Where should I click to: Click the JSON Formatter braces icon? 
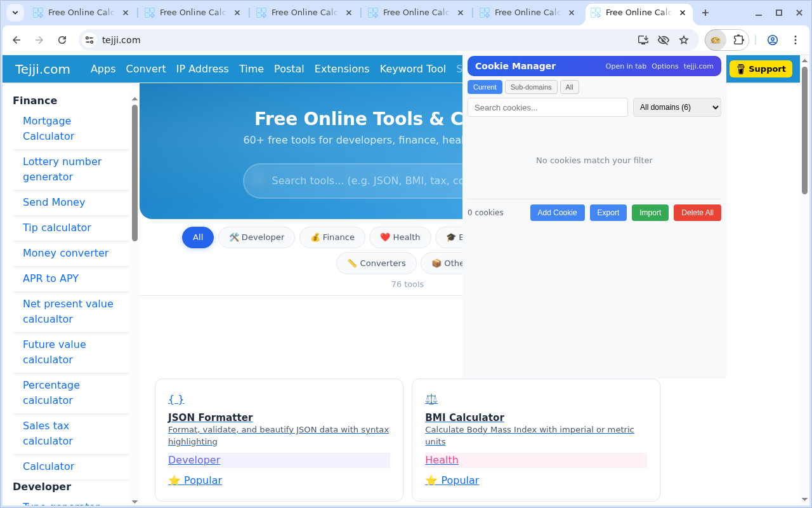coord(176,399)
